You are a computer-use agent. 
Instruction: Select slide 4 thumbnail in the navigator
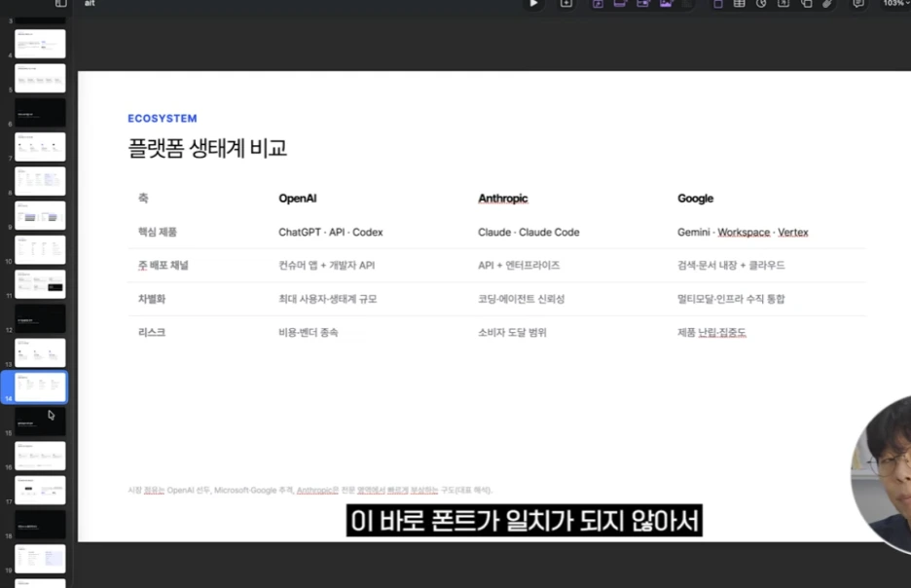(40, 44)
